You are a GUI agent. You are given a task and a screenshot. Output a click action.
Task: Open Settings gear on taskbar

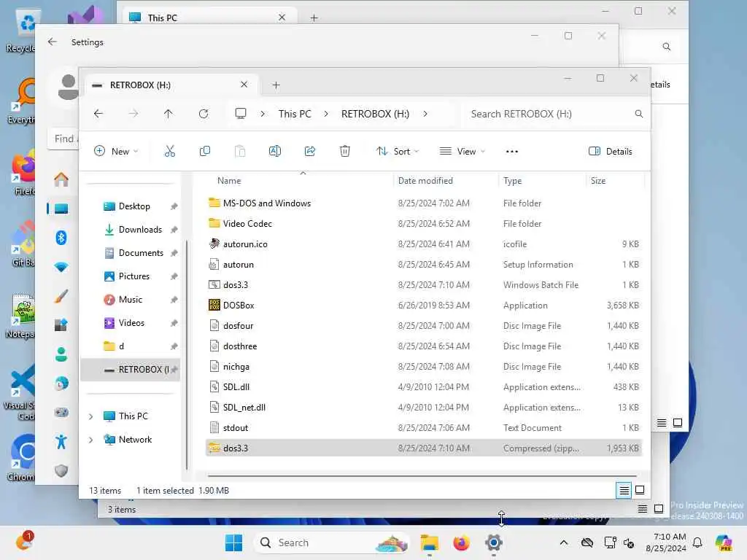pos(494,542)
